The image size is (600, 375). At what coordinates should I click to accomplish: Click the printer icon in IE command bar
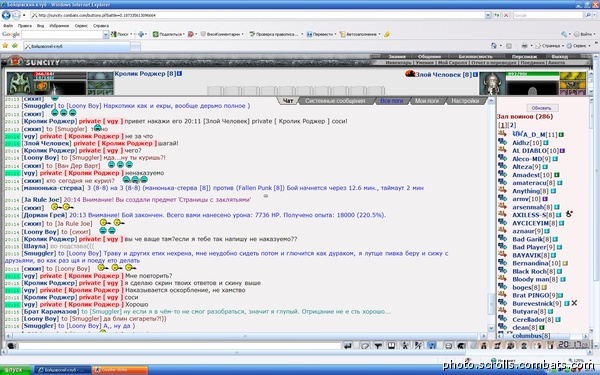tap(524, 46)
